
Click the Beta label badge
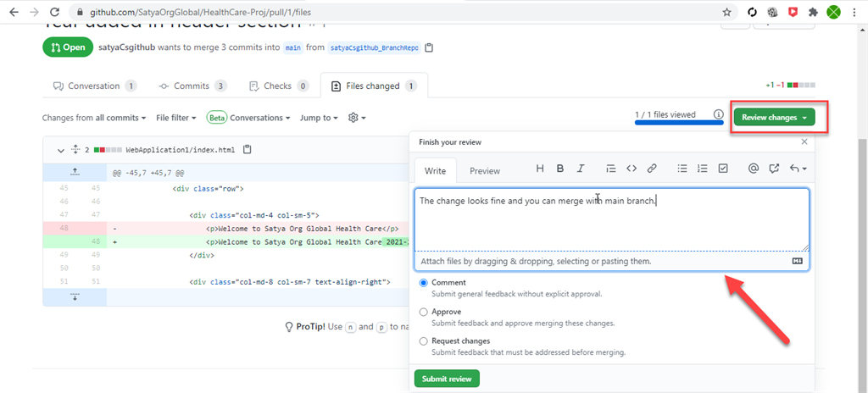pos(216,118)
